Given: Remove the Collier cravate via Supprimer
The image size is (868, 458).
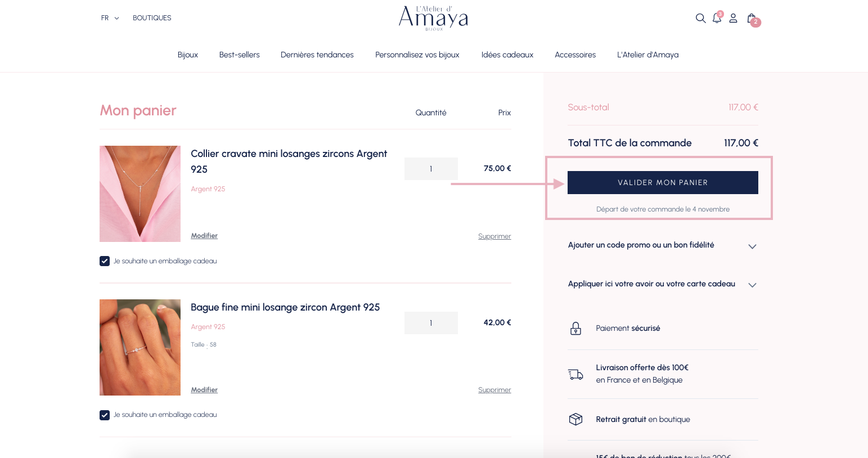Looking at the screenshot, I should click(x=494, y=236).
